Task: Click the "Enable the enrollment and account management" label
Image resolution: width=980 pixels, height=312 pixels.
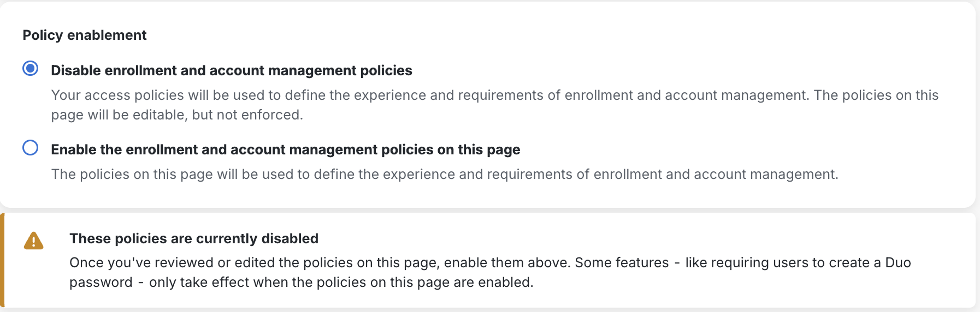Action: pyautogui.click(x=285, y=149)
